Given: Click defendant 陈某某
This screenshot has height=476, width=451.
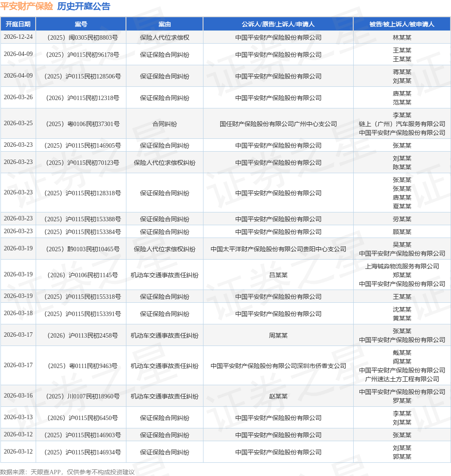Looking at the screenshot, I should (x=402, y=167).
